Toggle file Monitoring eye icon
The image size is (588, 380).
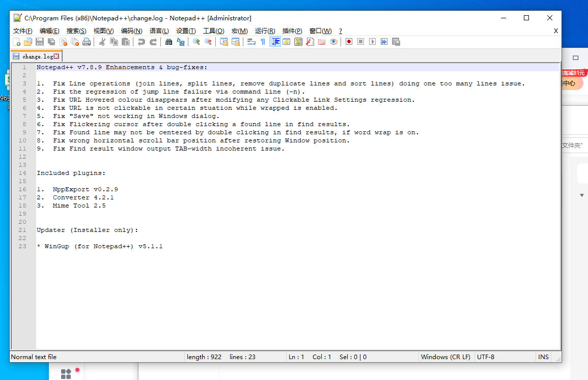click(333, 42)
